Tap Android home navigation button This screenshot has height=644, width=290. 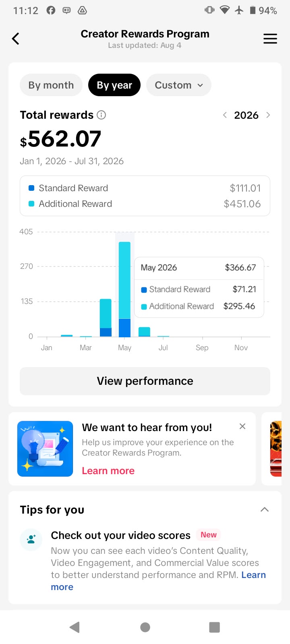145,627
